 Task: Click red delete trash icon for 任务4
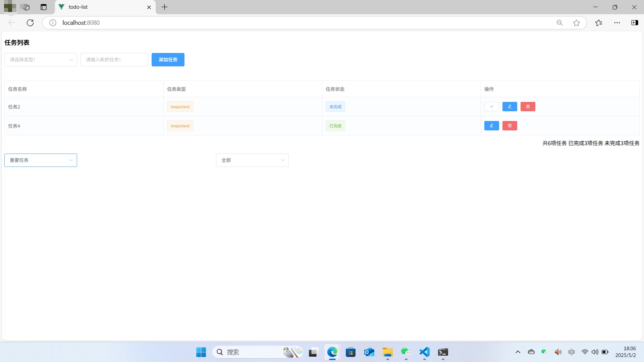509,126
